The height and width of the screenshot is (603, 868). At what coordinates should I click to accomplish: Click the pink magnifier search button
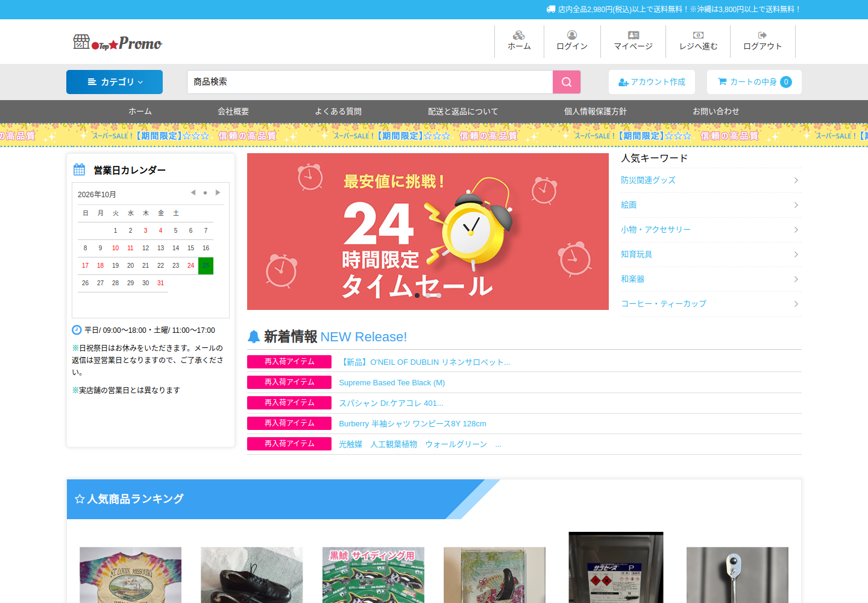pos(567,82)
